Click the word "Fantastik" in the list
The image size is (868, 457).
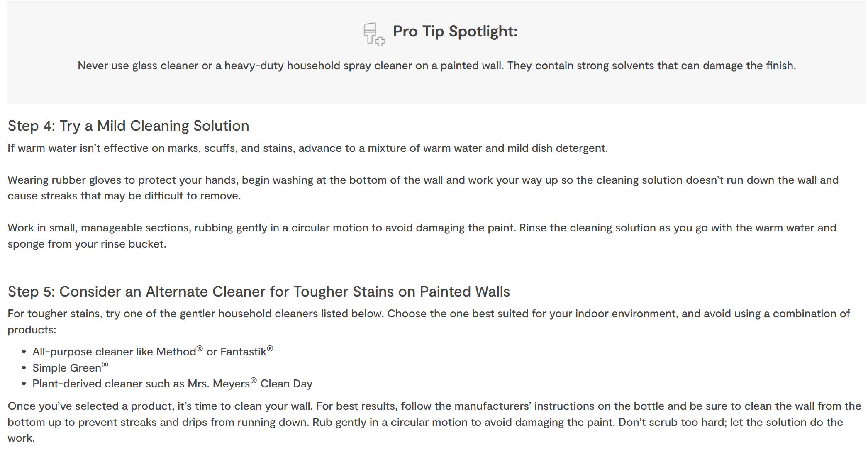(243, 352)
